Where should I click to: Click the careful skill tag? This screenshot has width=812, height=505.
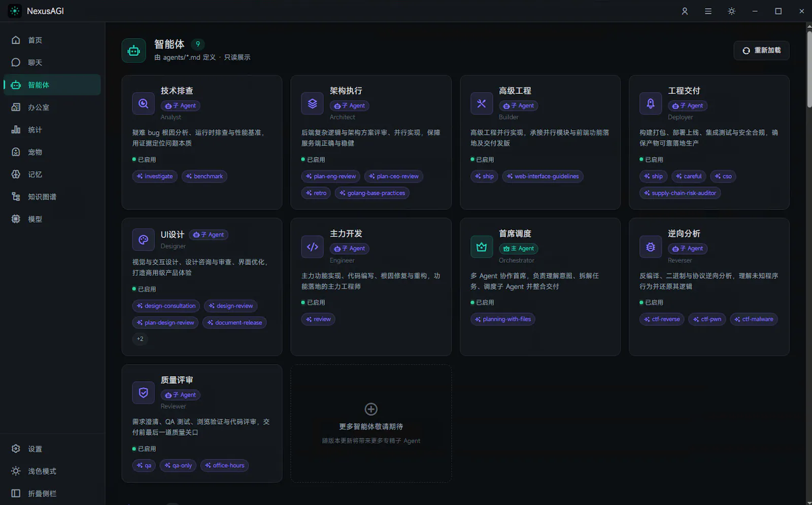tap(689, 176)
